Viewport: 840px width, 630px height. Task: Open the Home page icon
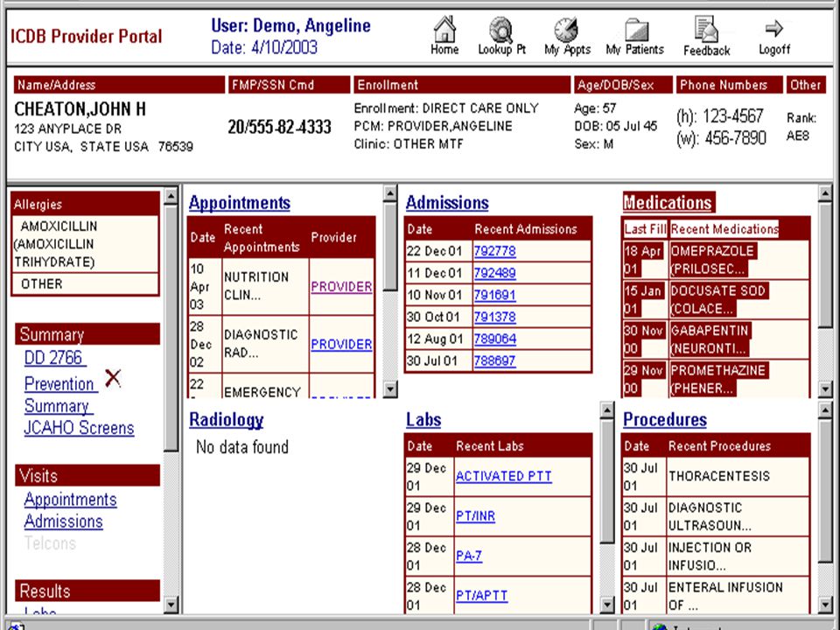(x=444, y=30)
